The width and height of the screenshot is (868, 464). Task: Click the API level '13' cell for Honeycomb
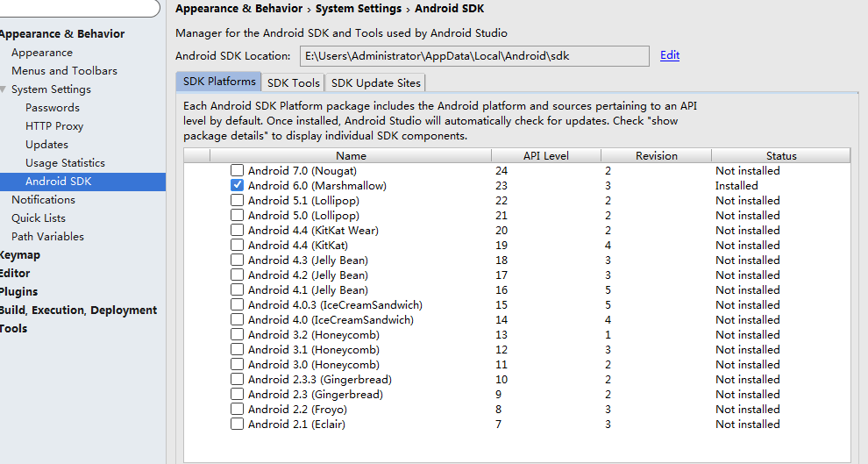click(x=502, y=335)
